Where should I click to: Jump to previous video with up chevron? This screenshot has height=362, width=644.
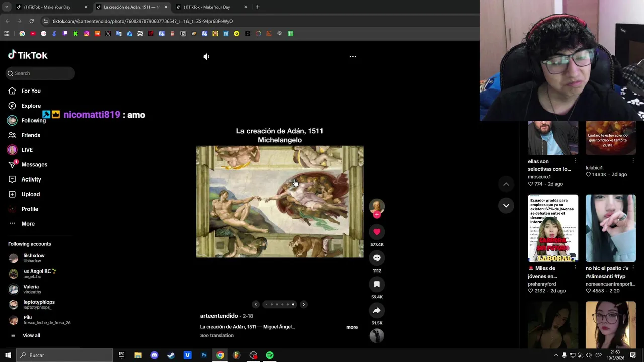pos(506,184)
